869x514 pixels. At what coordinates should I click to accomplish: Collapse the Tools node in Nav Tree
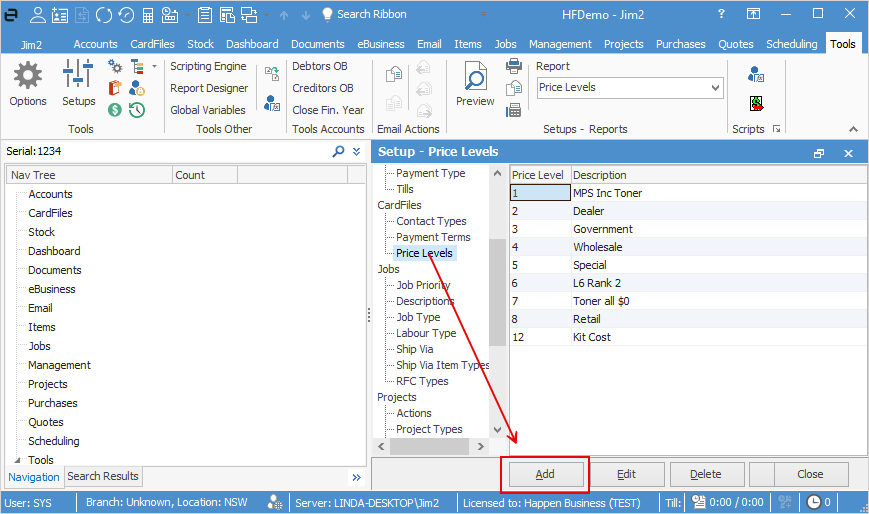(18, 460)
